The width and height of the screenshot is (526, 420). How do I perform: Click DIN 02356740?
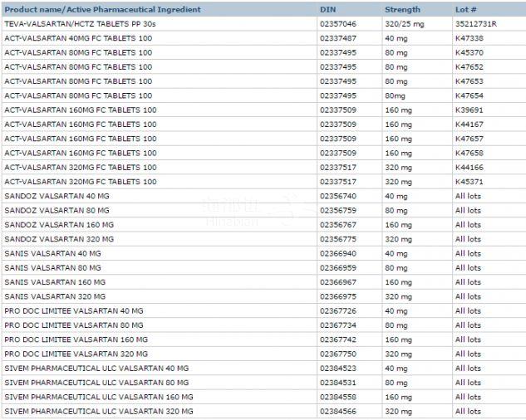[338, 197]
